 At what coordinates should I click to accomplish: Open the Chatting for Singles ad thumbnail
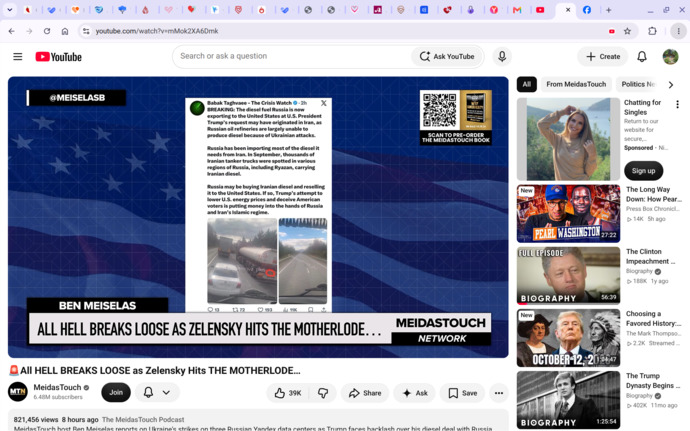568,139
